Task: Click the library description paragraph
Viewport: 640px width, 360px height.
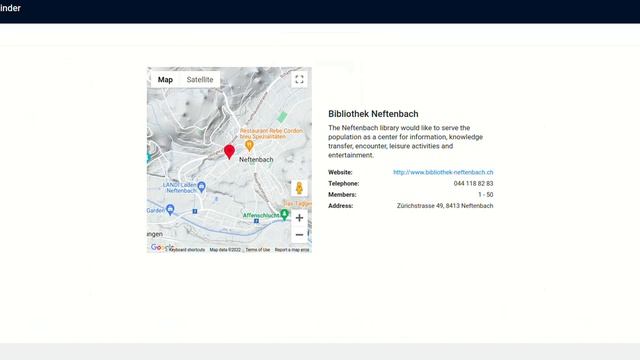Action: click(x=405, y=141)
